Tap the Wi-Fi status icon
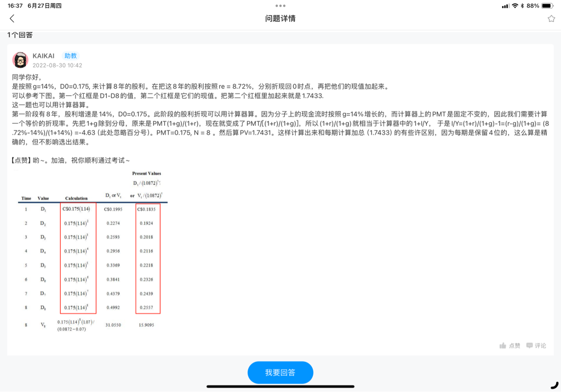561x392 pixels. click(x=515, y=6)
